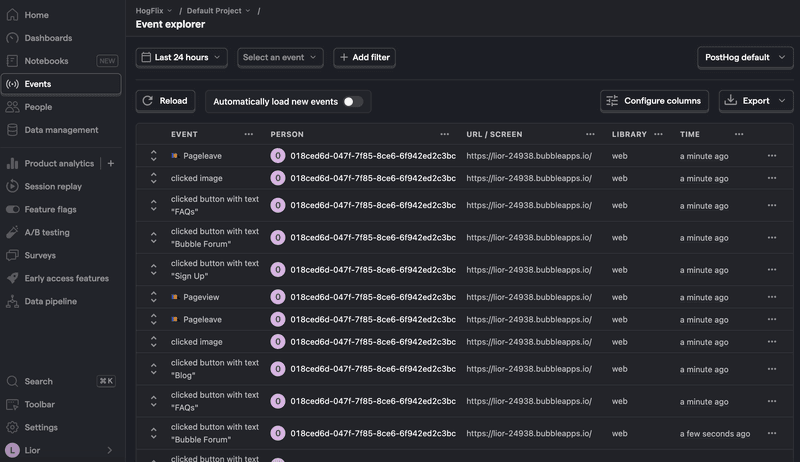
Task: Open Notebooks in the sidebar menu
Action: point(46,61)
